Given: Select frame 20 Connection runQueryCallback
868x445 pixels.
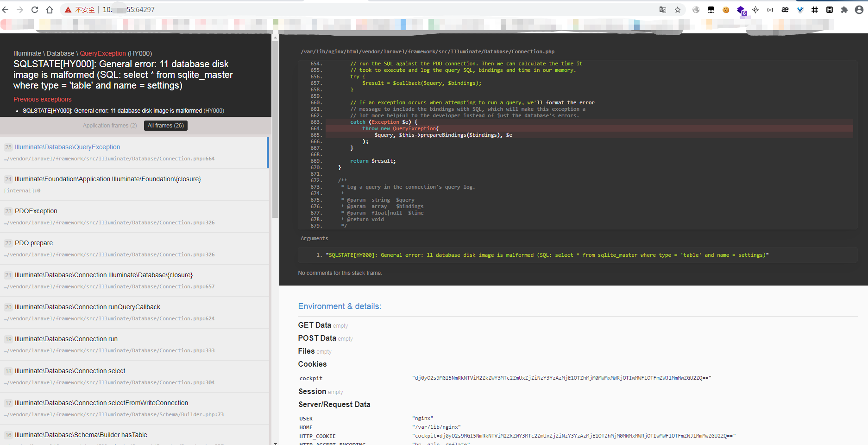Looking at the screenshot, I should coord(134,312).
